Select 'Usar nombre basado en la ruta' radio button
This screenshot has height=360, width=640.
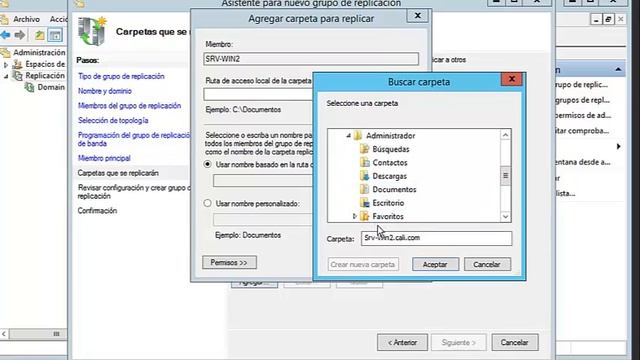point(208,164)
